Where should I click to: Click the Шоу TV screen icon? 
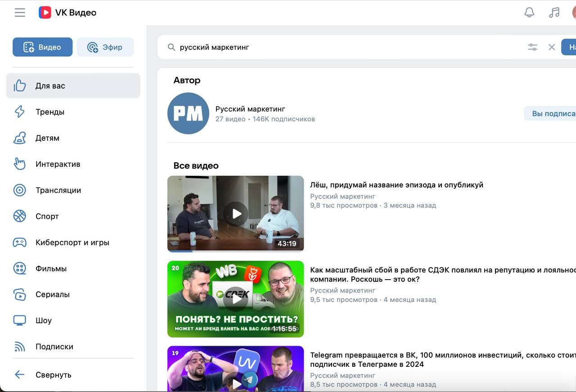[20, 321]
